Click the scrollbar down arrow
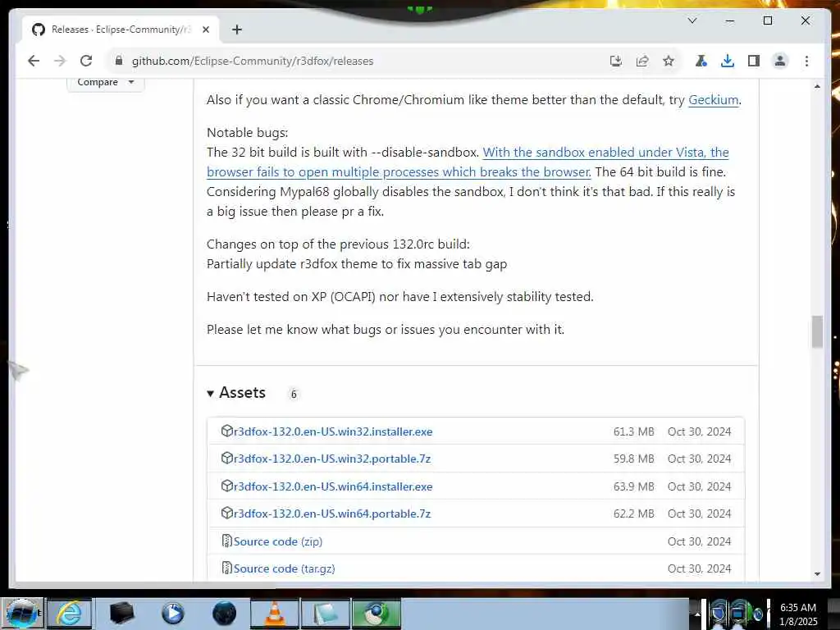Image resolution: width=840 pixels, height=630 pixels. click(x=817, y=573)
